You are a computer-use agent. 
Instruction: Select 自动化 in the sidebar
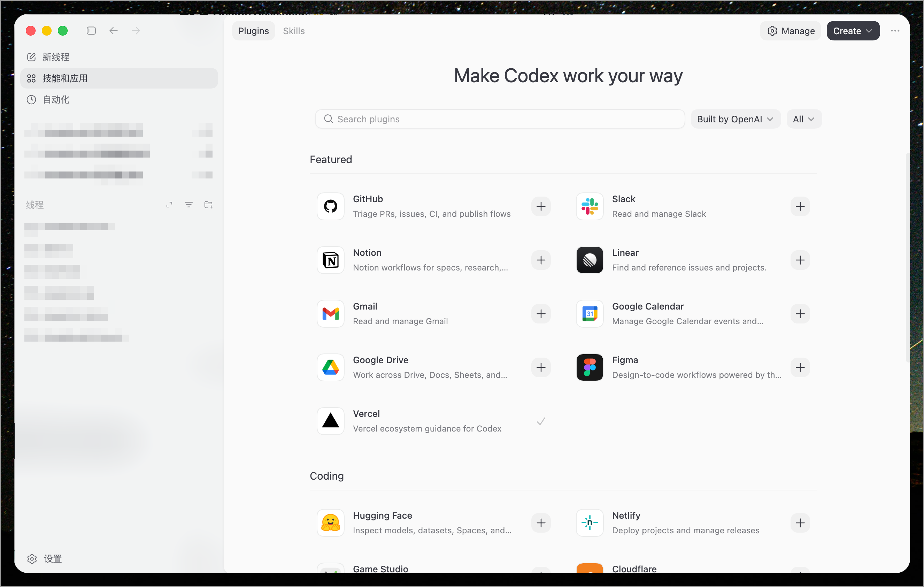coord(56,100)
